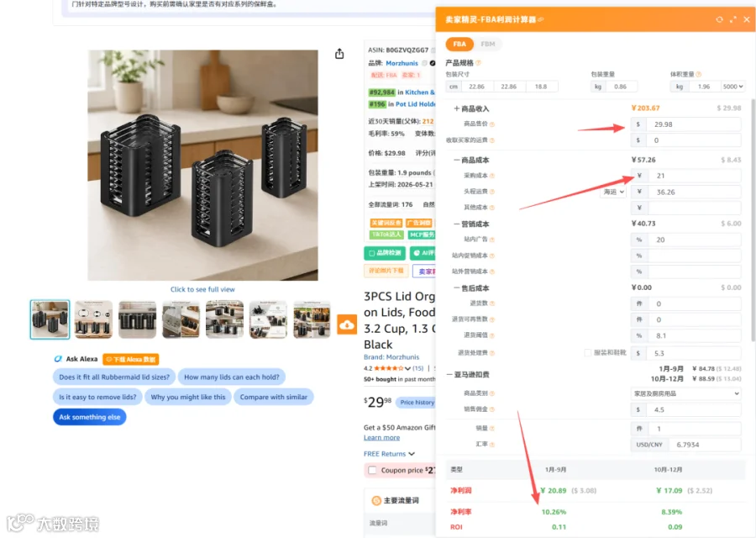
Task: Click the 销售佣金 field showing 4.5
Action: coord(693,409)
